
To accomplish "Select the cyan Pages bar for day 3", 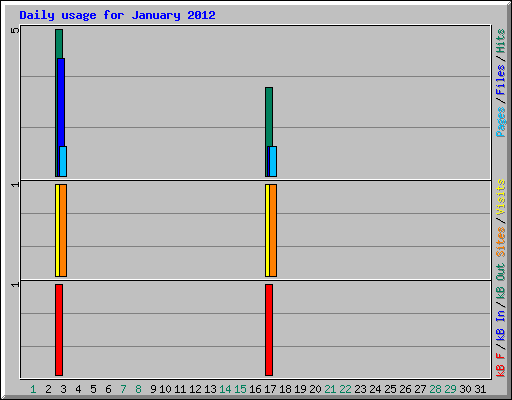I will [x=63, y=161].
